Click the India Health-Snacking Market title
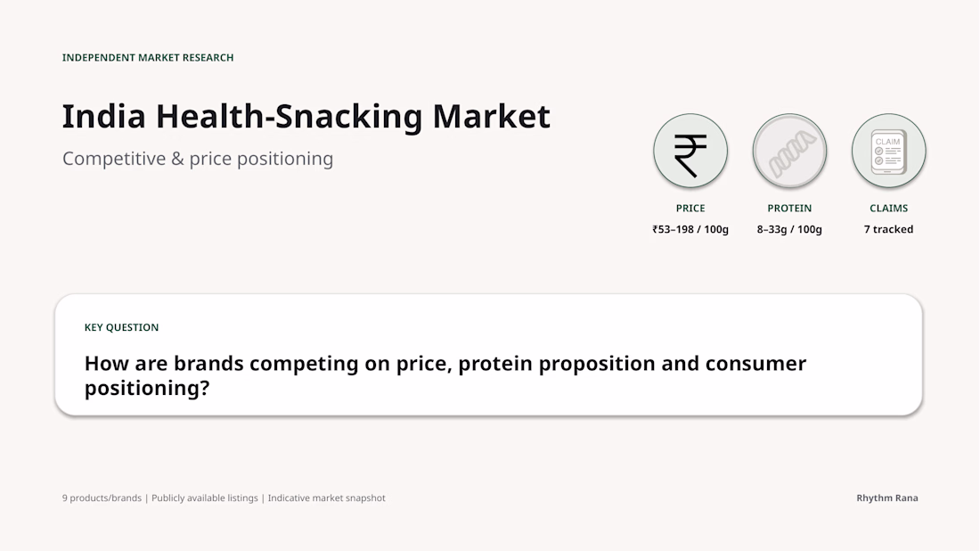The height and width of the screenshot is (551, 980). pyautogui.click(x=306, y=116)
